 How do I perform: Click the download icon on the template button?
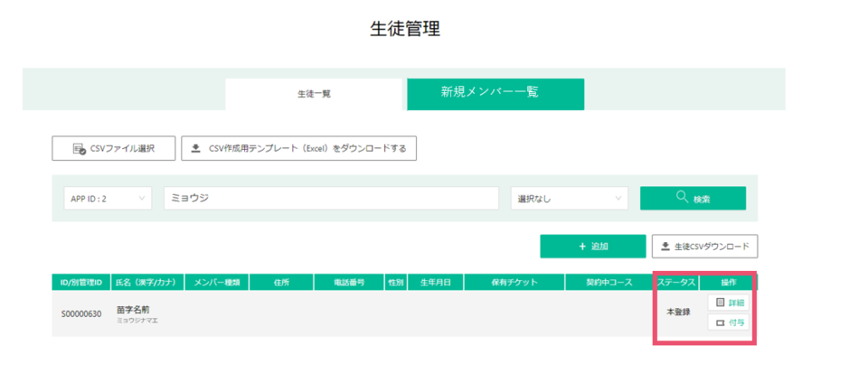pos(196,148)
